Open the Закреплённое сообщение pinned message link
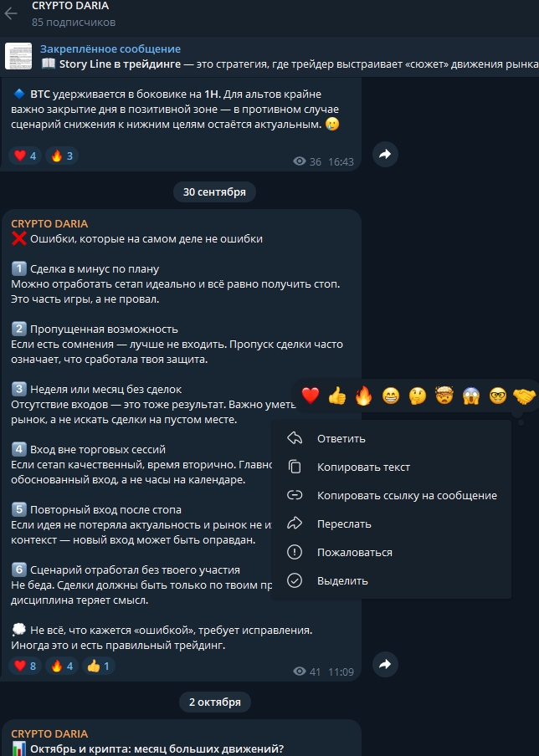The image size is (539, 756). 110,49
